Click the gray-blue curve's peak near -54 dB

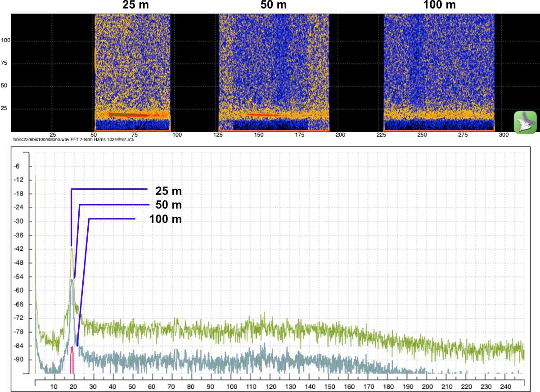click(72, 280)
